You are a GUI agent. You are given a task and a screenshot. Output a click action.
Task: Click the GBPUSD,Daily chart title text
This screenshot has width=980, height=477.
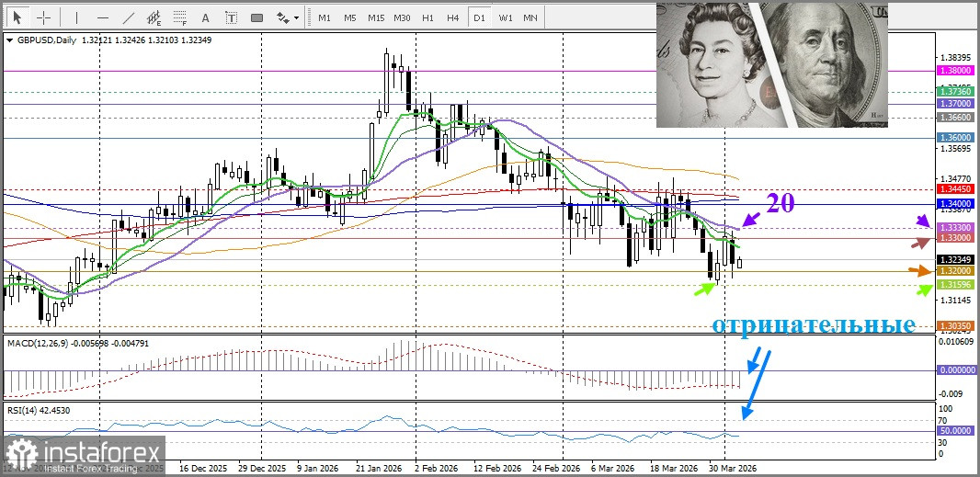47,40
